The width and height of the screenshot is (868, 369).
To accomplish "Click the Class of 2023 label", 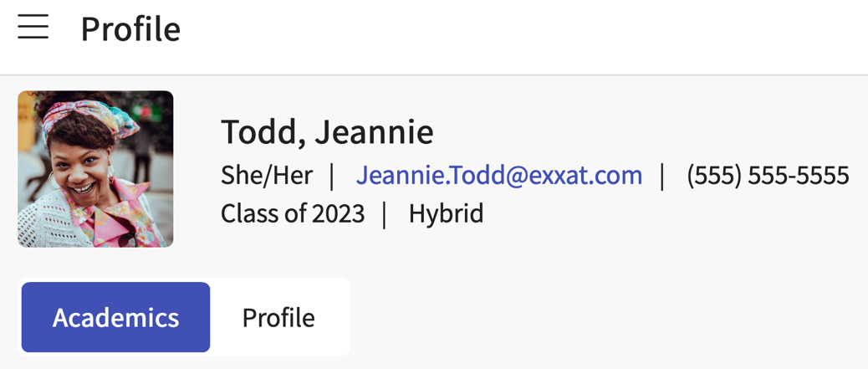I will pyautogui.click(x=293, y=213).
